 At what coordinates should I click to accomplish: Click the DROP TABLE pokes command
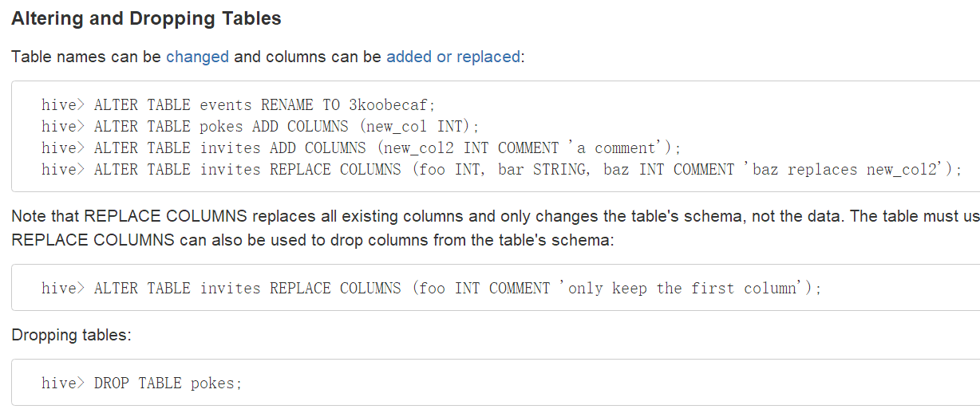tap(168, 383)
